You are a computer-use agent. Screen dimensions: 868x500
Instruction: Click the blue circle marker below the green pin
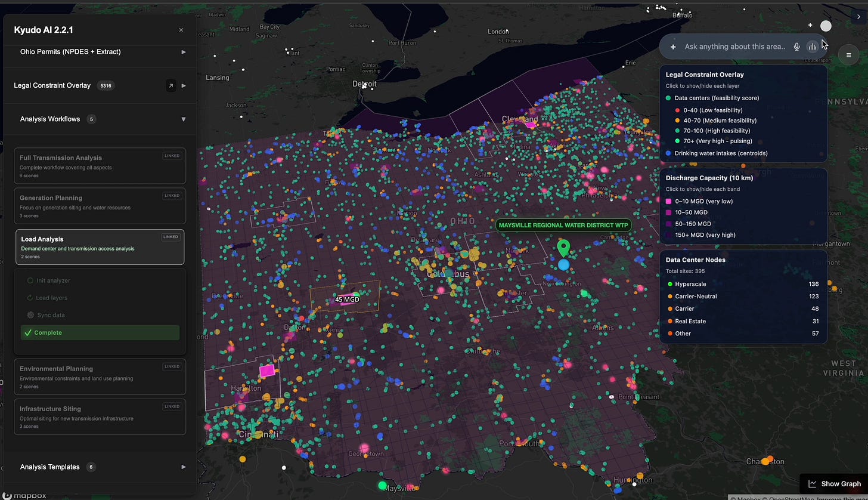click(x=563, y=264)
